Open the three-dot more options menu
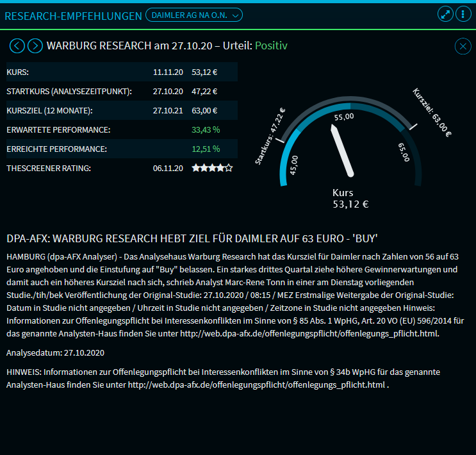Image resolution: width=476 pixels, height=455 pixels. click(x=461, y=15)
